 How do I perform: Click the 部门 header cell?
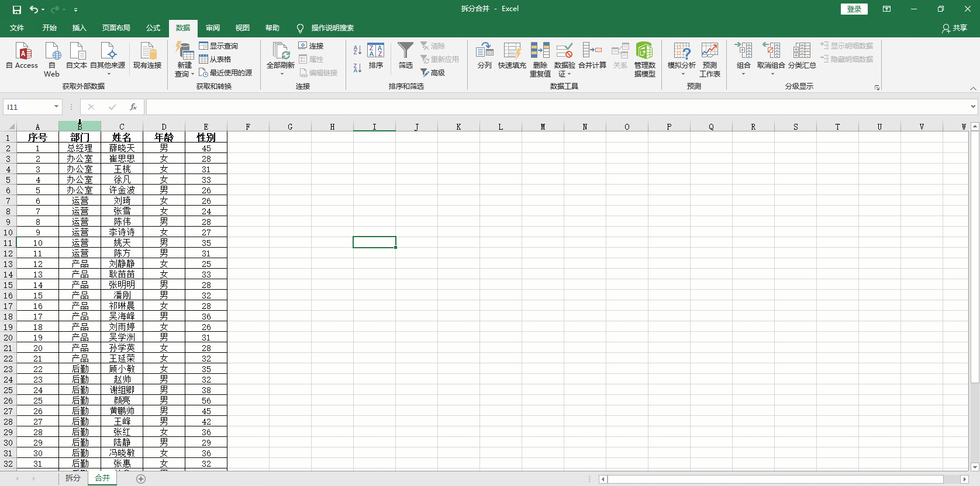[80, 137]
